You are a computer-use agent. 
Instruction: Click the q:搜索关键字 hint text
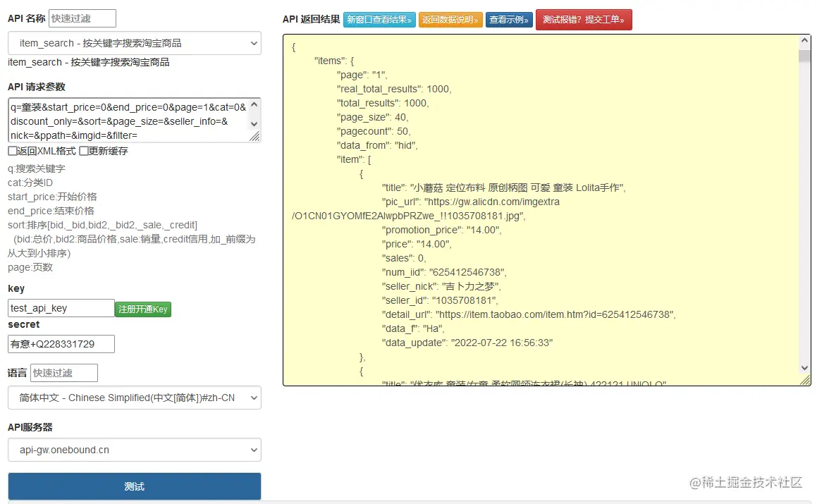tap(37, 169)
